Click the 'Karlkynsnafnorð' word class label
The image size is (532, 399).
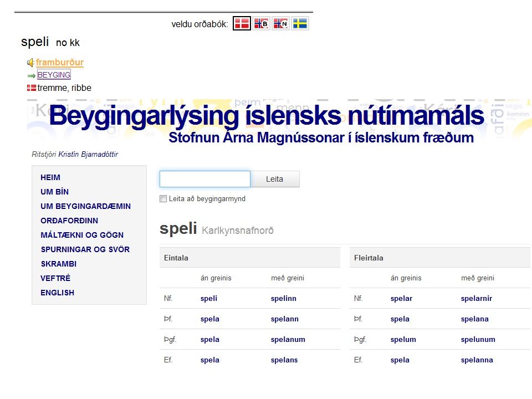point(238,231)
